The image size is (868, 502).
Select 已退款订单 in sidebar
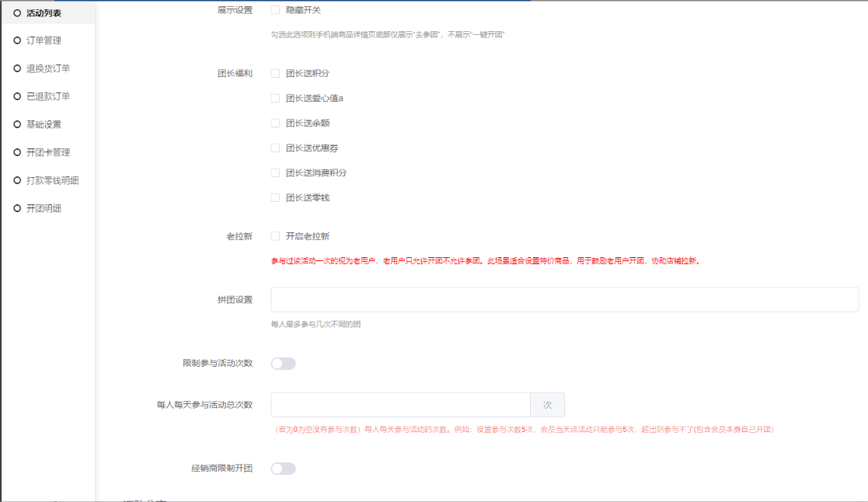pyautogui.click(x=48, y=96)
